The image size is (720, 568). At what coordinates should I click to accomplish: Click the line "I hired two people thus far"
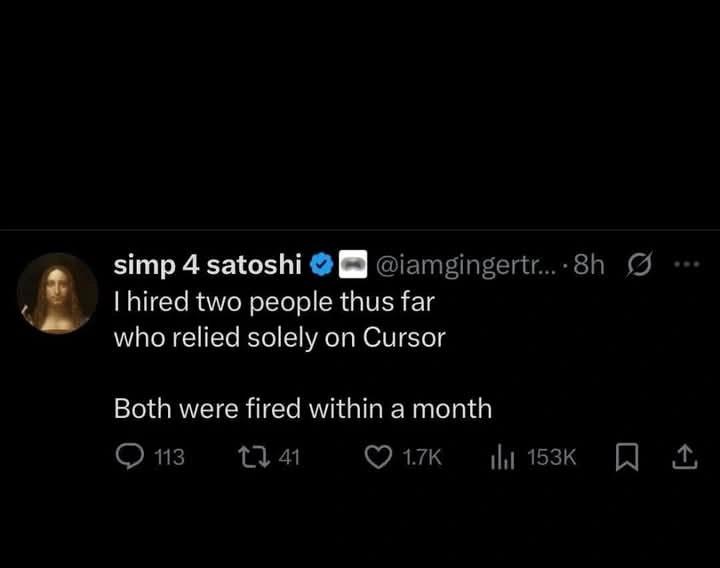(x=275, y=301)
